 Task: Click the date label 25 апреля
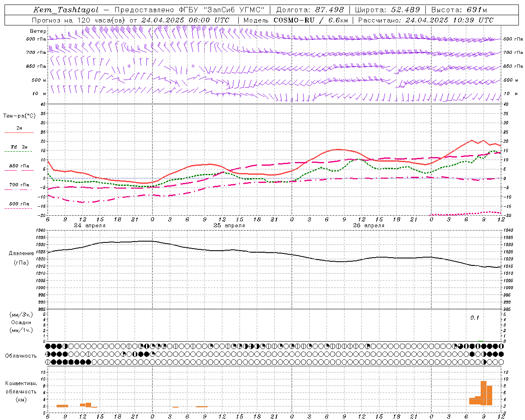tap(229, 226)
